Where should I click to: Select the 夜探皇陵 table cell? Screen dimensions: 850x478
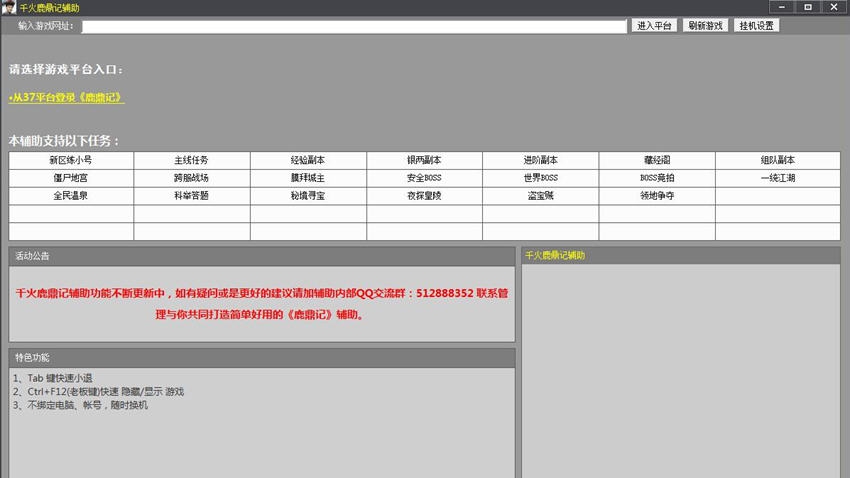click(424, 196)
